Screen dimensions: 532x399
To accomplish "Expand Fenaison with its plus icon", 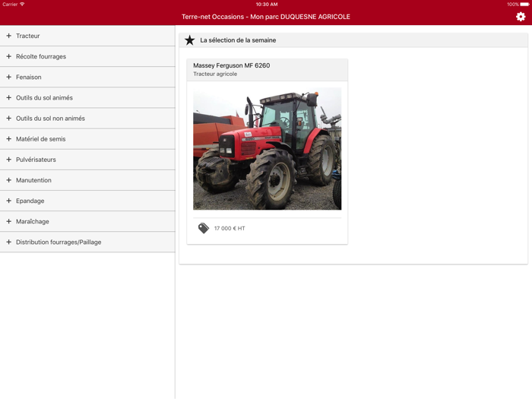I will click(9, 77).
